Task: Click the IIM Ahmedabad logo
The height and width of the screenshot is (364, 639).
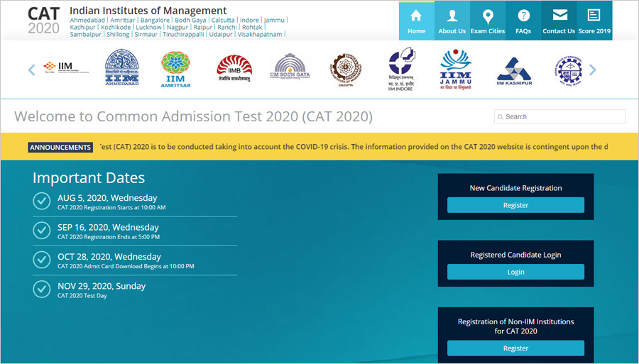Action: tap(122, 67)
